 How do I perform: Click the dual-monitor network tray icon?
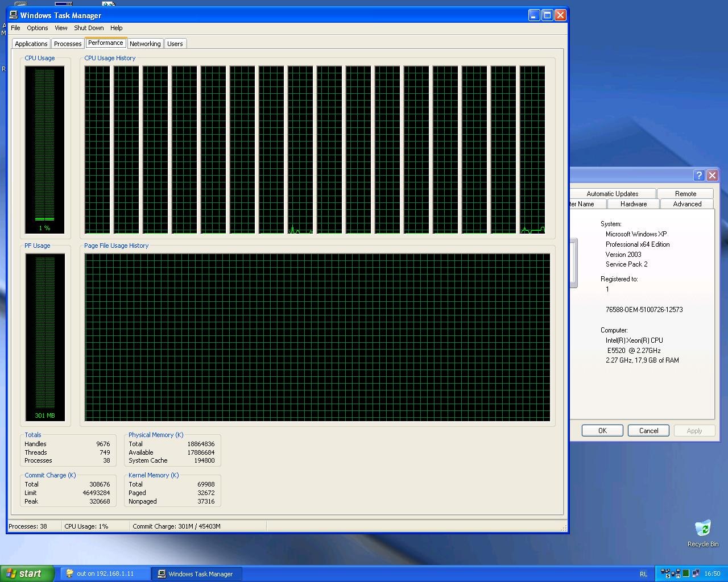(695, 573)
